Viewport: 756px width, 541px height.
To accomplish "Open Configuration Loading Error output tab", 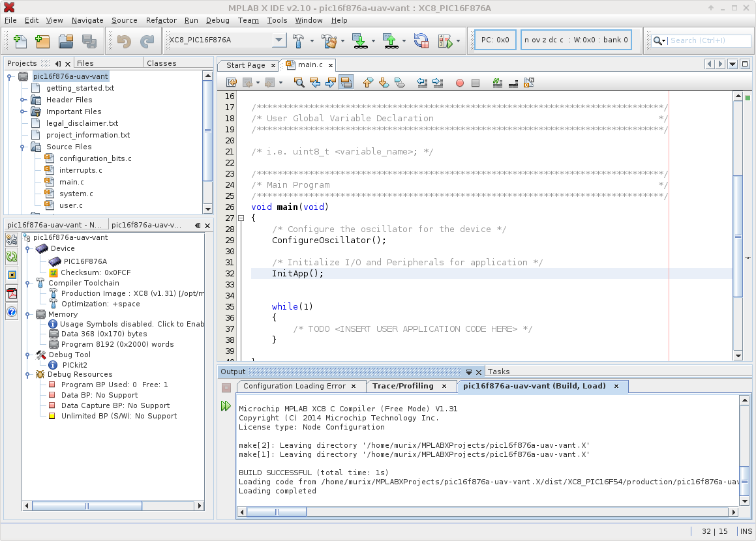I will (294, 386).
